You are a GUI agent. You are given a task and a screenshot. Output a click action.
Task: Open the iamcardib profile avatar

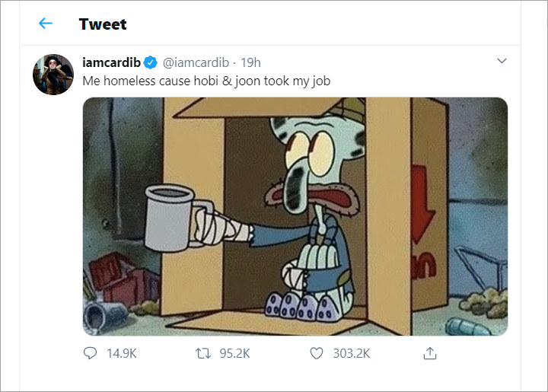tap(53, 75)
